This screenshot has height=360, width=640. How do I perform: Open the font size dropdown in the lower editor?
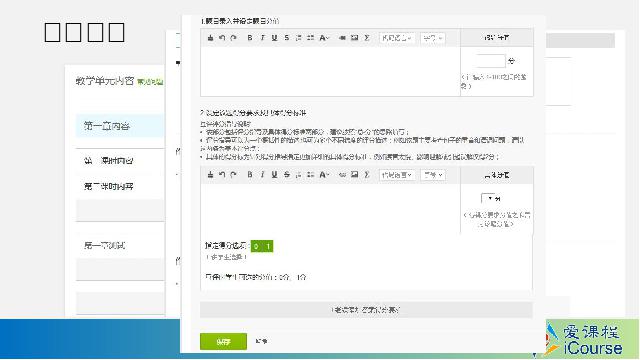tap(433, 175)
